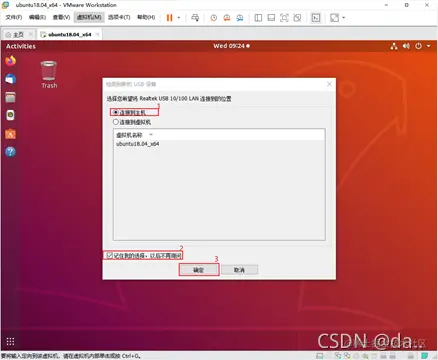Launch Firefox from the Ubuntu dock
Screen dimensions: 438x360
click(11, 61)
